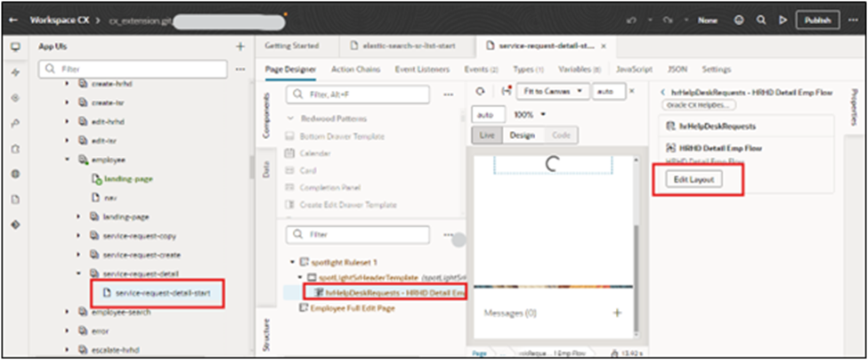Select service-request-detail-start page

(x=163, y=292)
